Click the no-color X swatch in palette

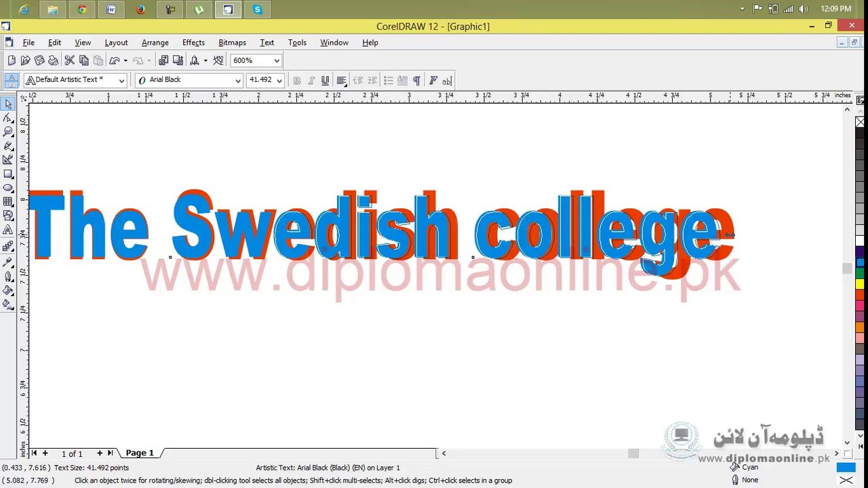[860, 122]
